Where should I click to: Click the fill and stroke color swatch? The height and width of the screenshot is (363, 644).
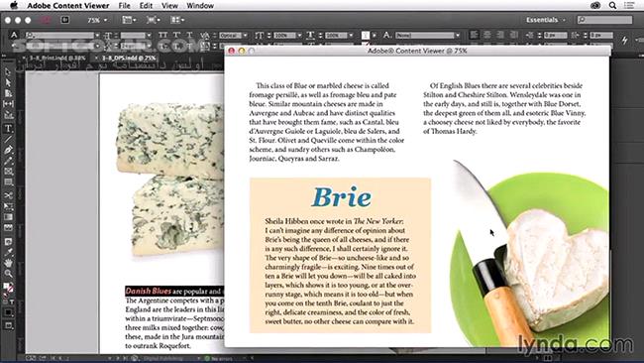pyautogui.click(x=8, y=287)
